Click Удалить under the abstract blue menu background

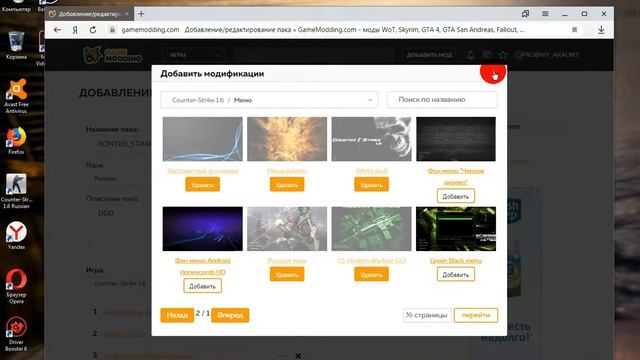pyautogui.click(x=202, y=185)
